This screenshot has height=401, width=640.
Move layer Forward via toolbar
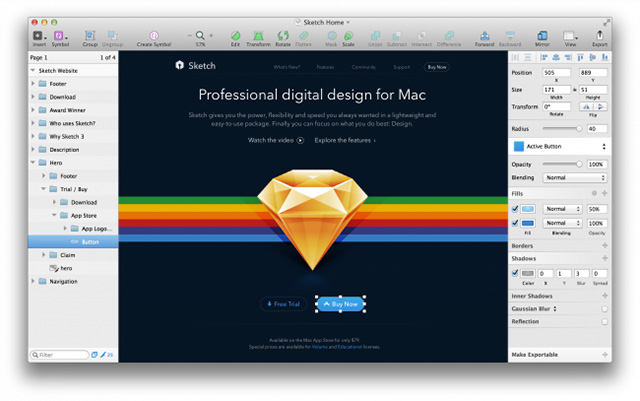pos(484,36)
